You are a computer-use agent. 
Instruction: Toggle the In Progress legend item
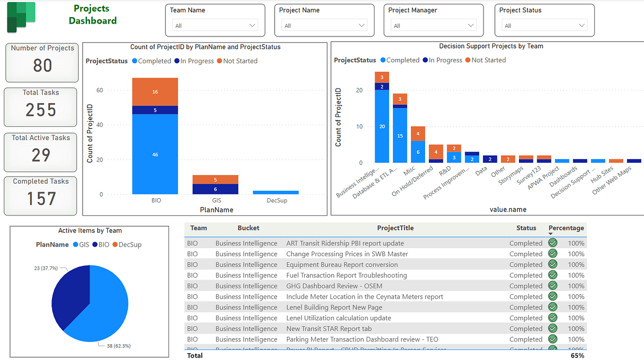pyautogui.click(x=177, y=61)
